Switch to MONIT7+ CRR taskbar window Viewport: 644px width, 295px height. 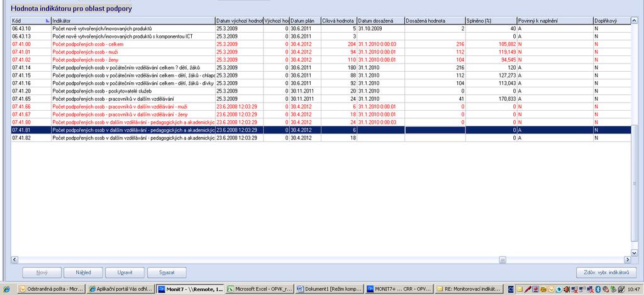pos(399,289)
